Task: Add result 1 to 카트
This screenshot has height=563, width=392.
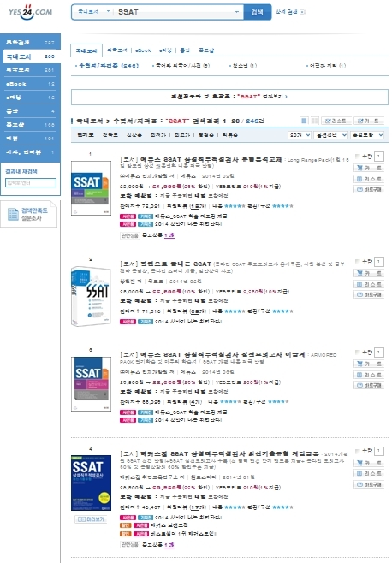Action: tap(369, 168)
